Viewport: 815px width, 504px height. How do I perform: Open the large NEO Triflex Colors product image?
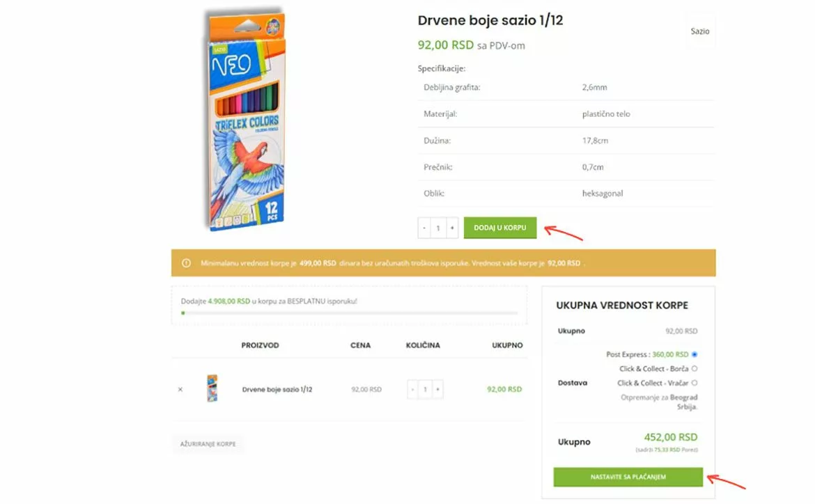[244, 120]
